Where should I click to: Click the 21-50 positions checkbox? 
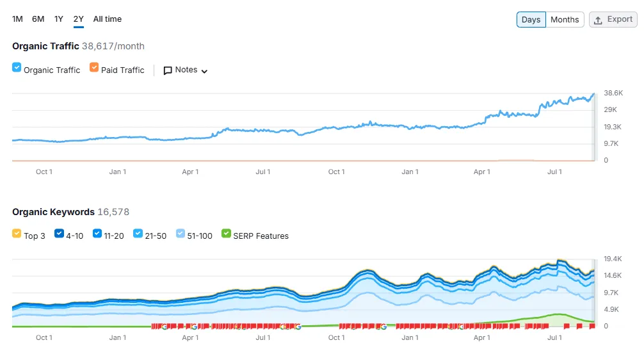pyautogui.click(x=138, y=234)
